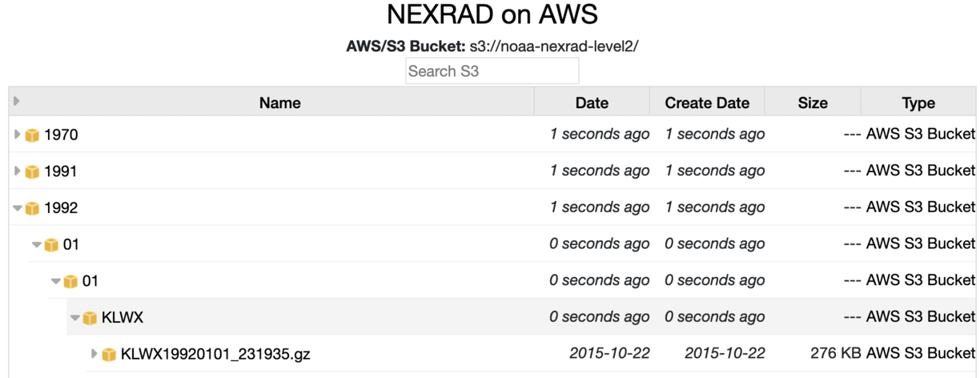Click the bucket icon beside month 01
Screen dimensions: 980x378
click(52, 245)
